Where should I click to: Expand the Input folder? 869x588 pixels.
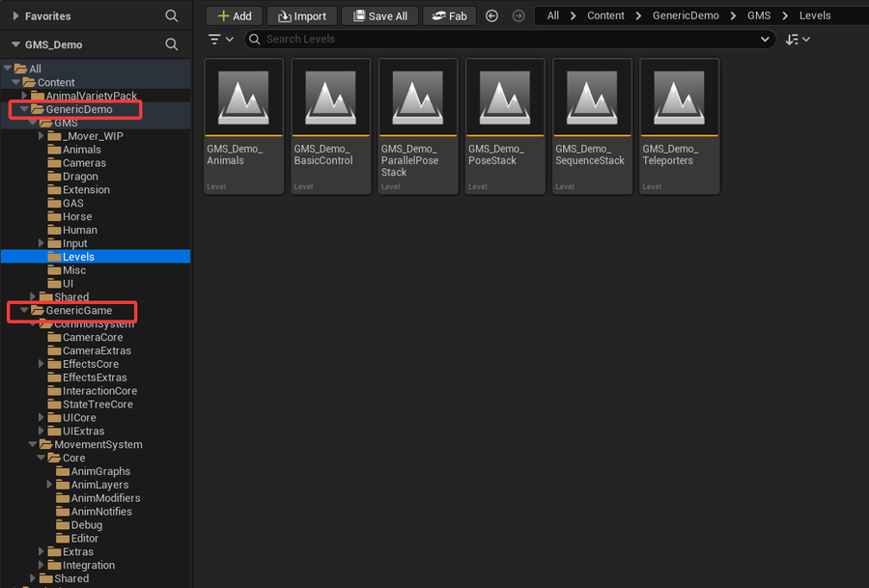click(41, 243)
